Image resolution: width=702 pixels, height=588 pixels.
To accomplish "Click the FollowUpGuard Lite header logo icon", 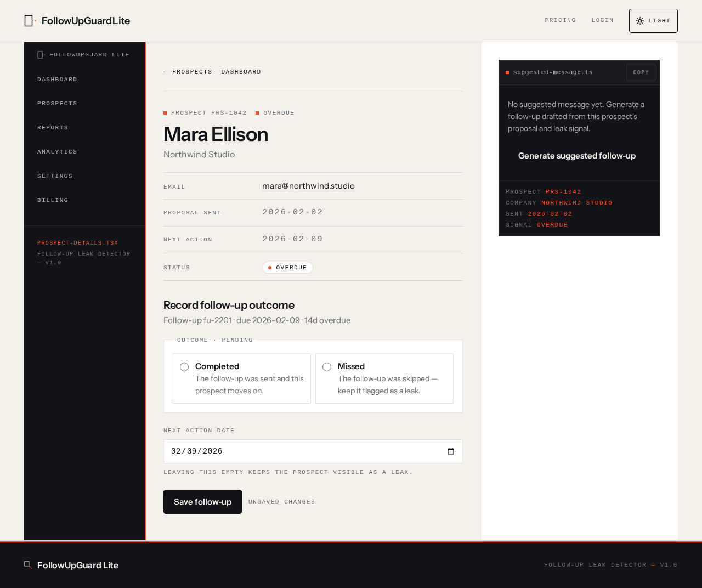I will tap(30, 21).
